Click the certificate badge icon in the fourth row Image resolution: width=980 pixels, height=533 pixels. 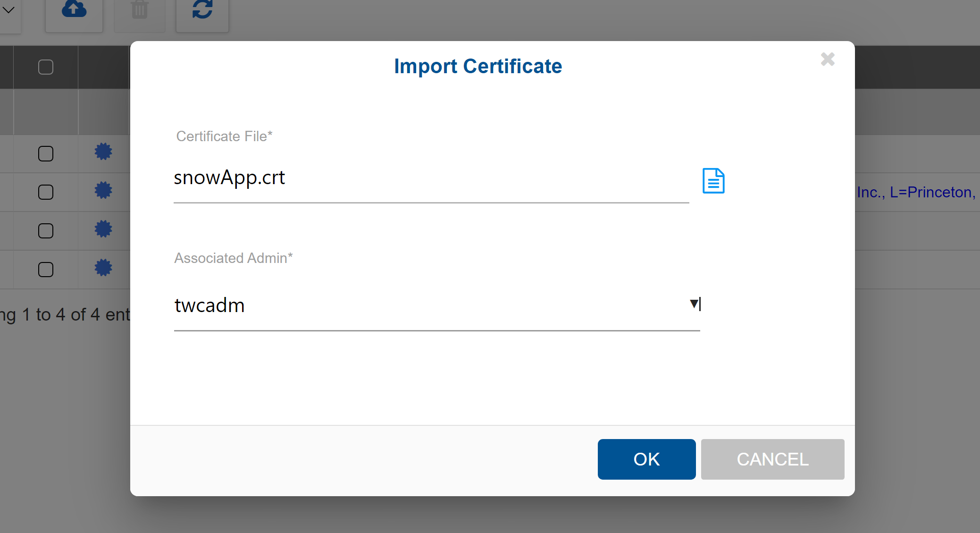click(103, 268)
